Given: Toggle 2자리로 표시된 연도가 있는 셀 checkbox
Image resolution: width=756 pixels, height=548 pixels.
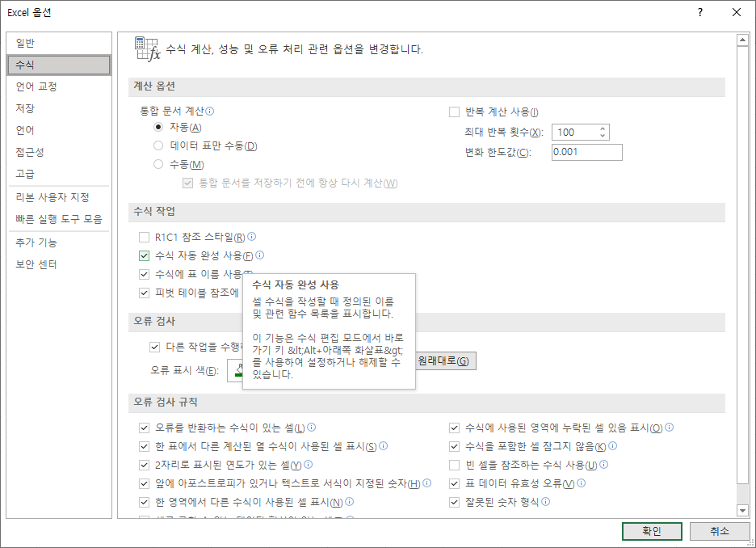Looking at the screenshot, I should (x=144, y=465).
